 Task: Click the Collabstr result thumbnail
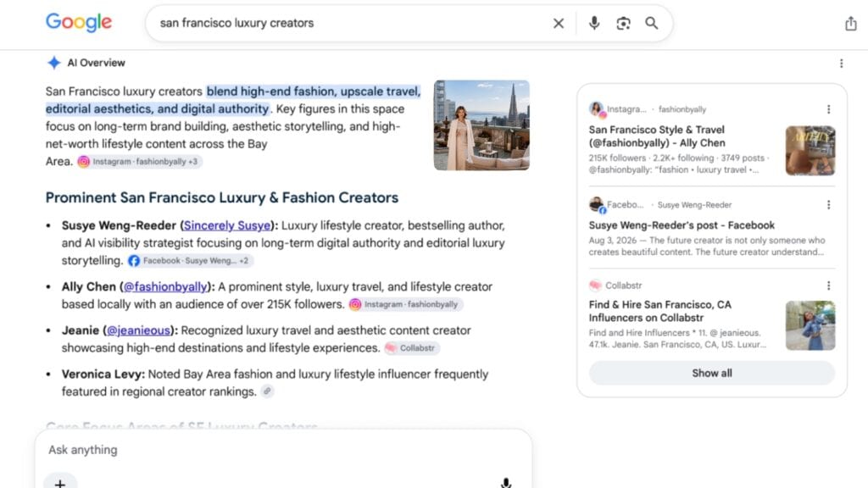click(x=810, y=325)
